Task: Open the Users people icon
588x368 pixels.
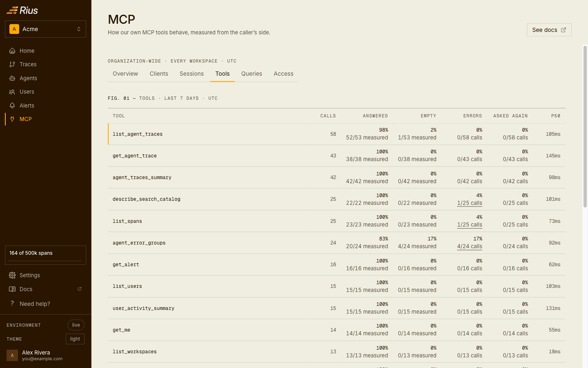Action: (x=12, y=92)
